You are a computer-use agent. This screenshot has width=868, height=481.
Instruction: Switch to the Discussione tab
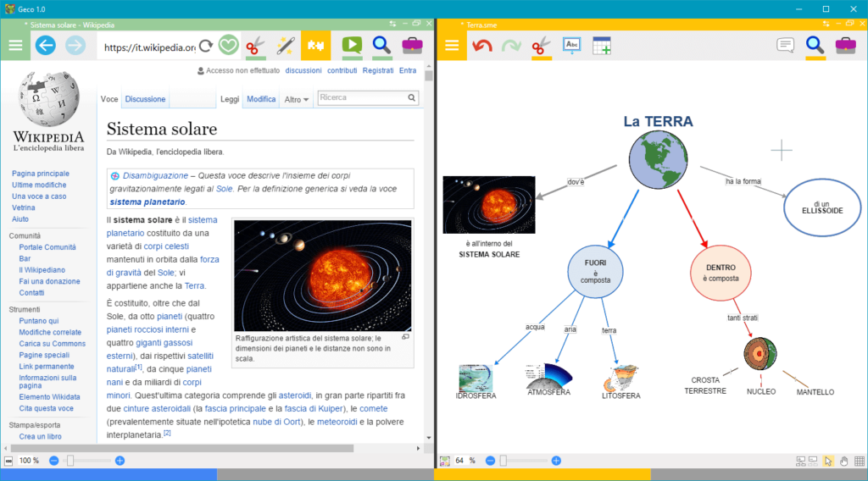coord(145,99)
